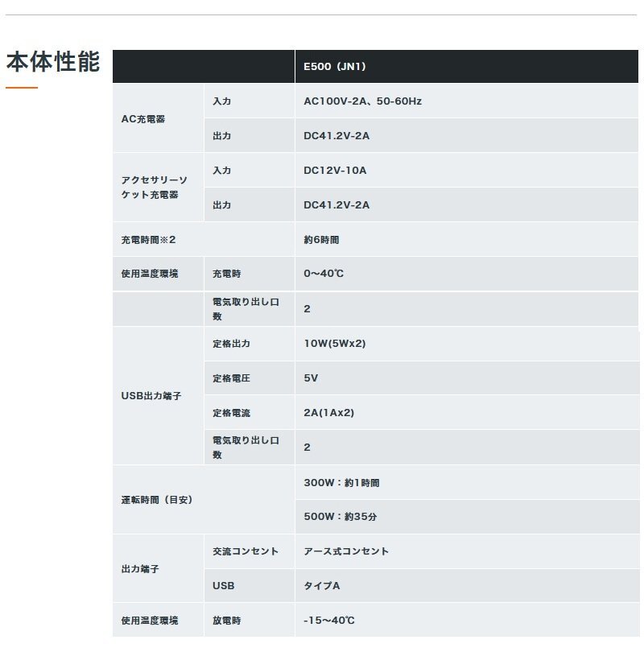Viewport: 644px width, 652px height.
Task: Click the 放電時 sub-label
Action: pyautogui.click(x=226, y=621)
